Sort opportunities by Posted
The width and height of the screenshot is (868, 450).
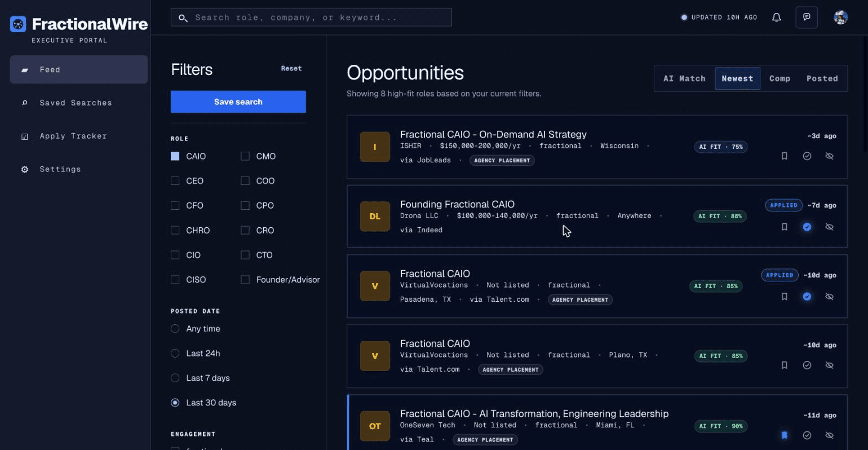822,78
